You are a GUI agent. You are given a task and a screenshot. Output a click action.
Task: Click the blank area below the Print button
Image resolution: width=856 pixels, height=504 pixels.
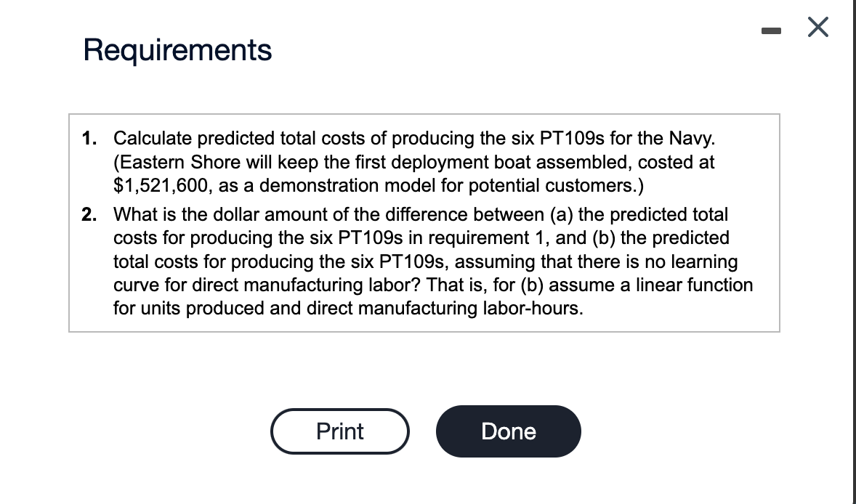(339, 479)
